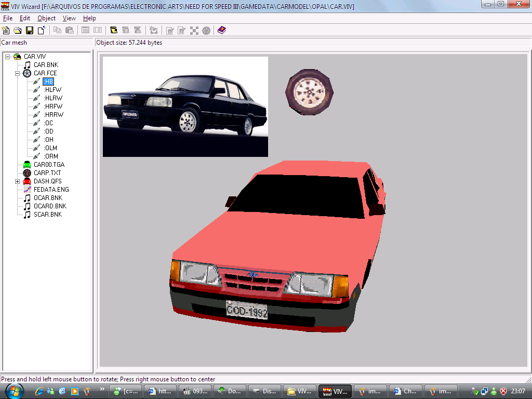Click the Windows Start orb

pyautogui.click(x=14, y=391)
